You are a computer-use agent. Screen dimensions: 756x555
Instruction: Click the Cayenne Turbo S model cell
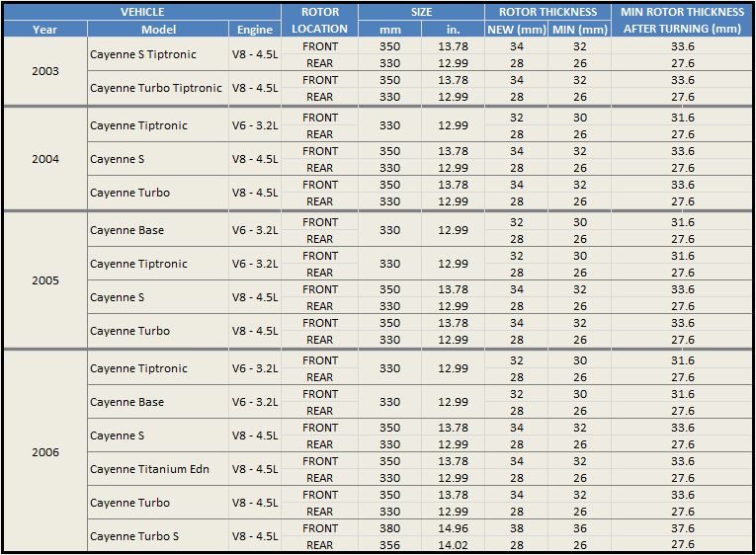pos(134,536)
